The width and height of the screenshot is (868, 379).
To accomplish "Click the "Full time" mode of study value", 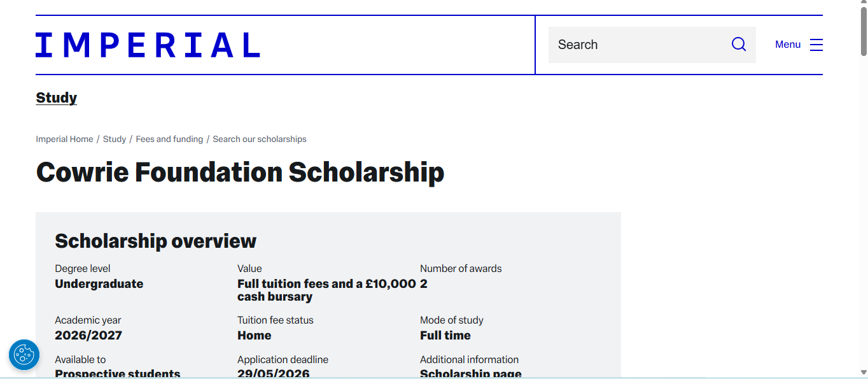I will coord(445,335).
